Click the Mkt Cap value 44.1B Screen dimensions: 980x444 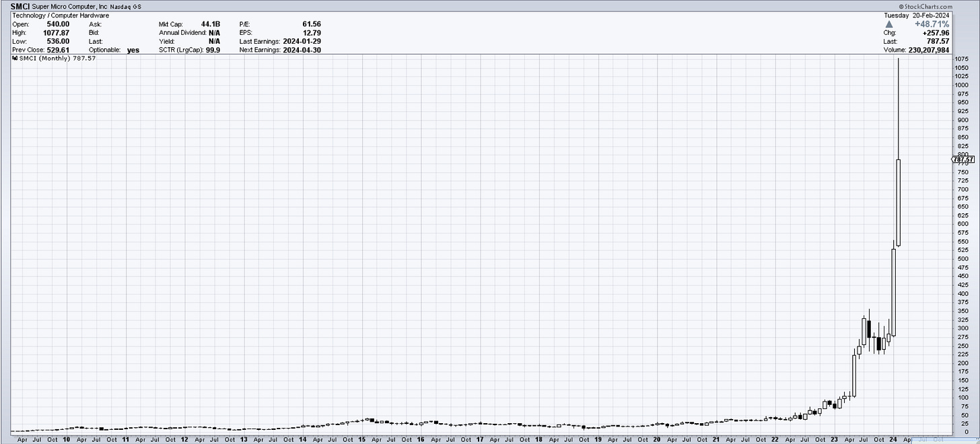coord(211,24)
